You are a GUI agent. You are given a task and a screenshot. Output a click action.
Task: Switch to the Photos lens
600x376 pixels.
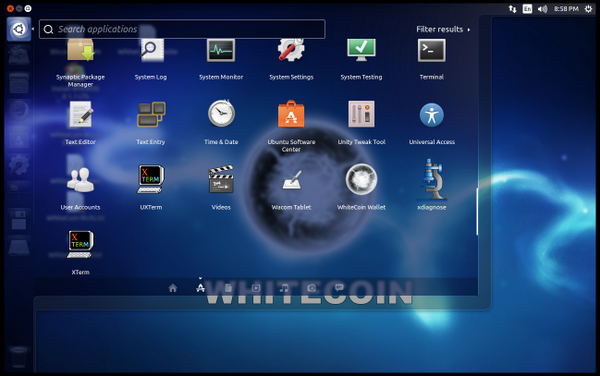(312, 288)
